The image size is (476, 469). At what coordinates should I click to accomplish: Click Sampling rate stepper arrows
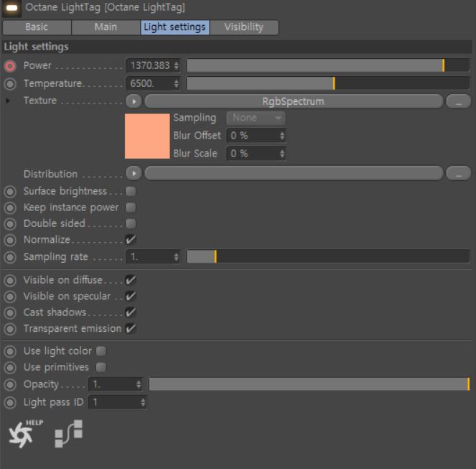point(176,257)
